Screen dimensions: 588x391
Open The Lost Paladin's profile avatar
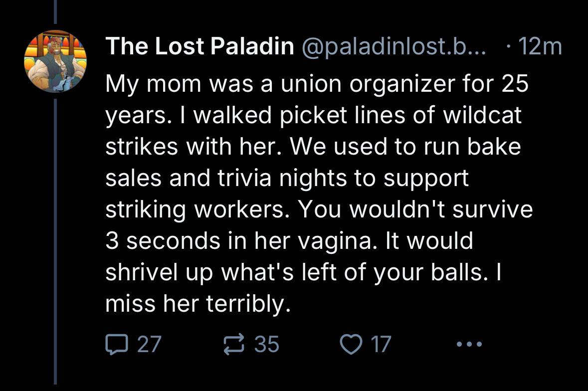(55, 61)
